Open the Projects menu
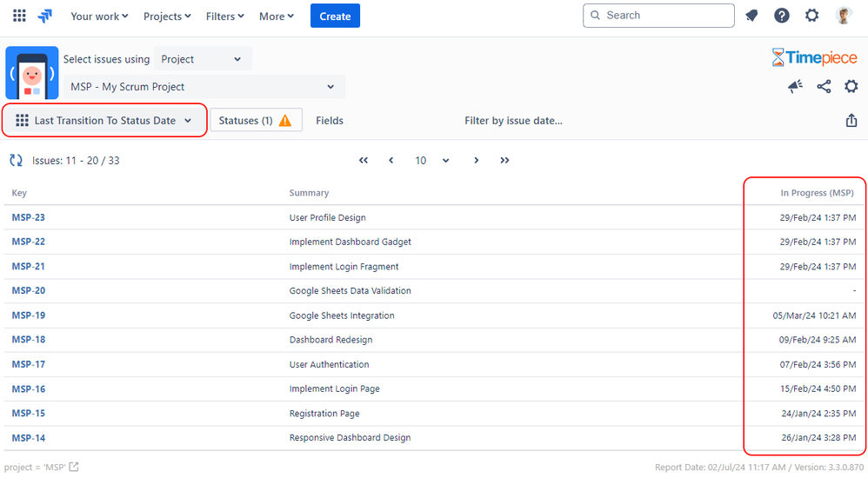868x478 pixels. click(167, 16)
